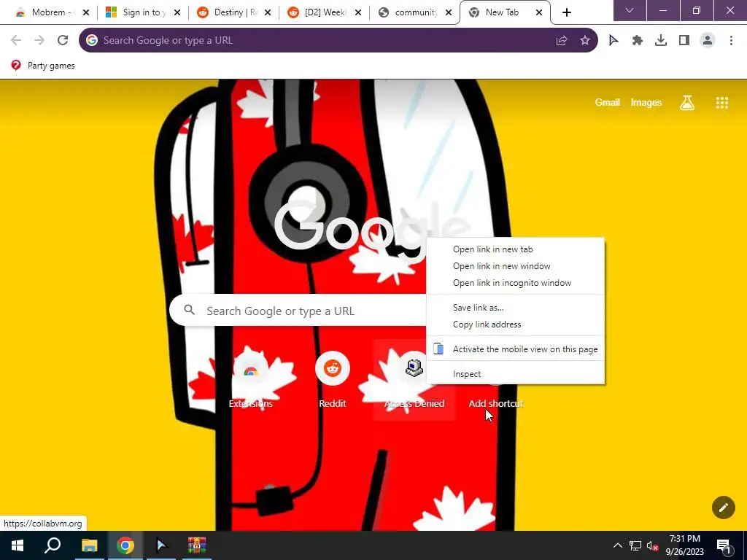This screenshot has height=560, width=747.
Task: Open the Gmail link
Action: [x=607, y=102]
